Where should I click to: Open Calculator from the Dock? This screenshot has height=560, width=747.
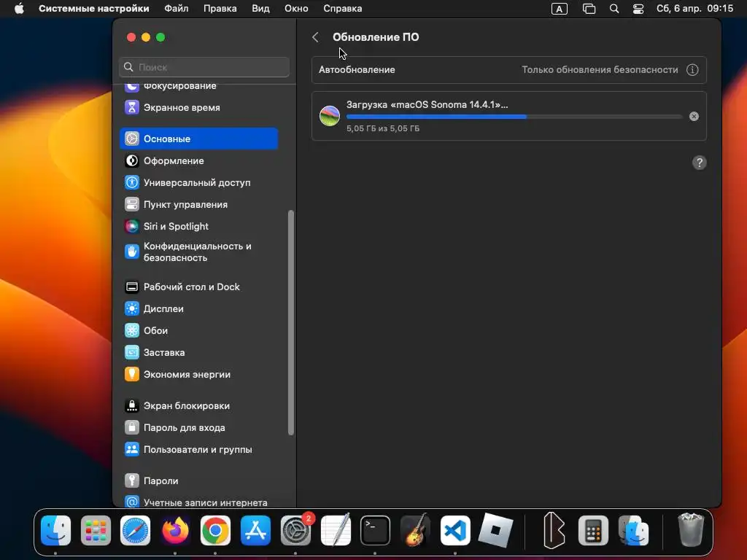[593, 530]
